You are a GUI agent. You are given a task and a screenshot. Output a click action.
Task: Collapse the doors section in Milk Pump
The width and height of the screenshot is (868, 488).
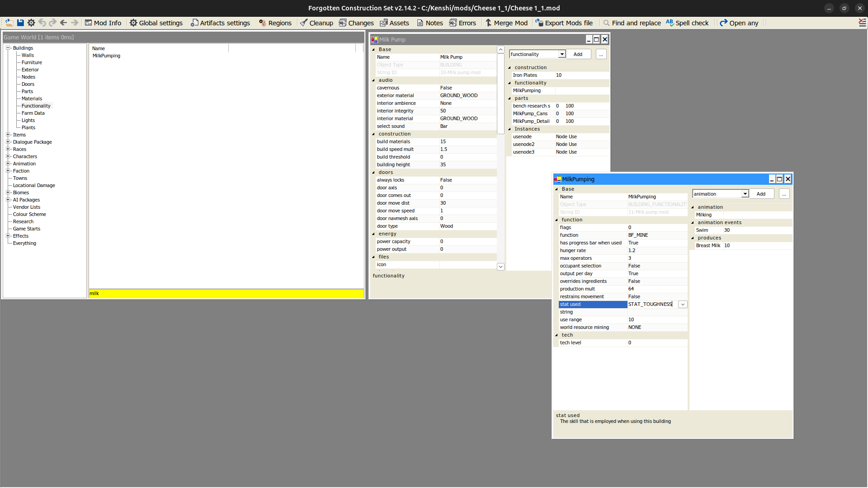point(373,173)
